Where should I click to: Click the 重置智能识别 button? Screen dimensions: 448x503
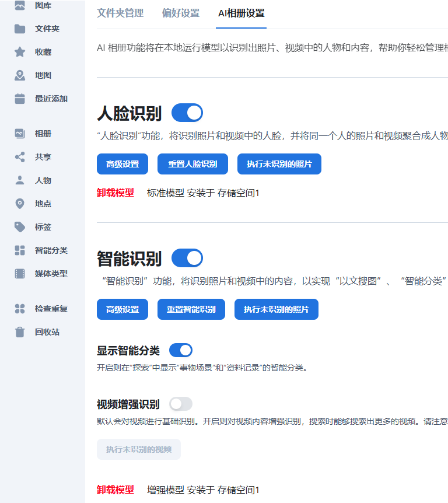[x=191, y=309]
